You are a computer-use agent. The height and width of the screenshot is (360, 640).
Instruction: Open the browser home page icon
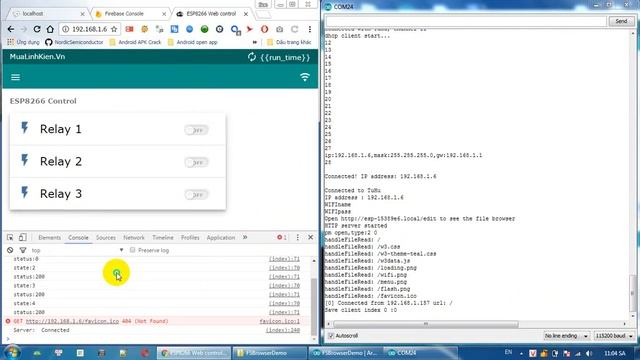click(50, 29)
